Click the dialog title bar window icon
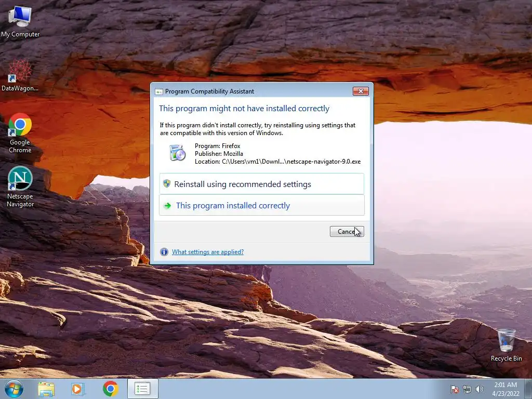 click(x=159, y=91)
